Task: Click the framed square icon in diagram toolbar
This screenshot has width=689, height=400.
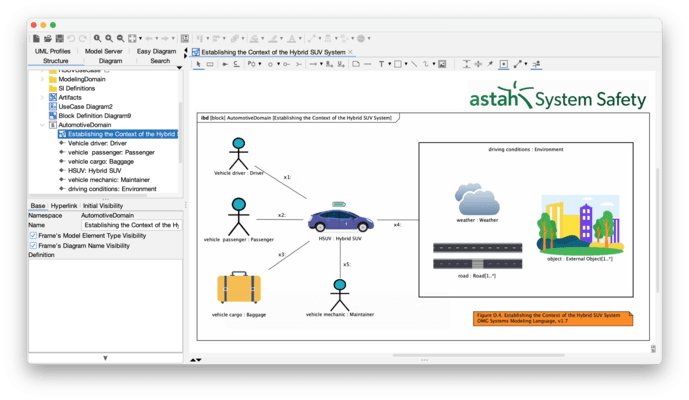Action: point(504,64)
